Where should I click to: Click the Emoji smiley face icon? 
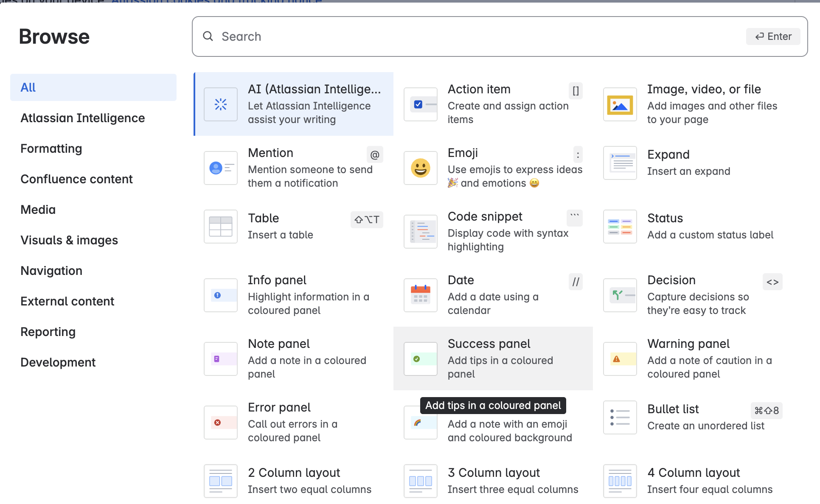tap(421, 168)
